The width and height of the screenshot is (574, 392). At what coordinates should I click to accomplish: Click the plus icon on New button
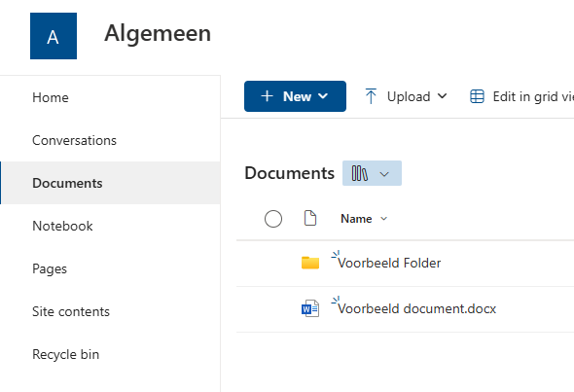(267, 96)
